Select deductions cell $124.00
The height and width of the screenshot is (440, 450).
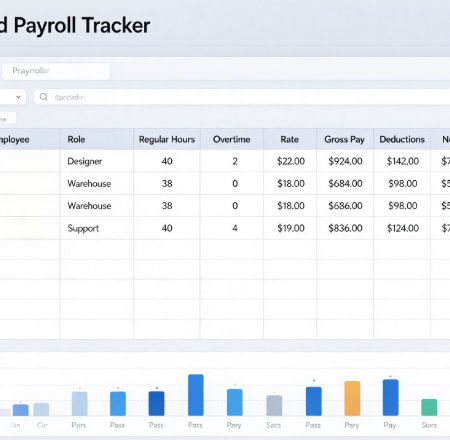[x=402, y=228]
